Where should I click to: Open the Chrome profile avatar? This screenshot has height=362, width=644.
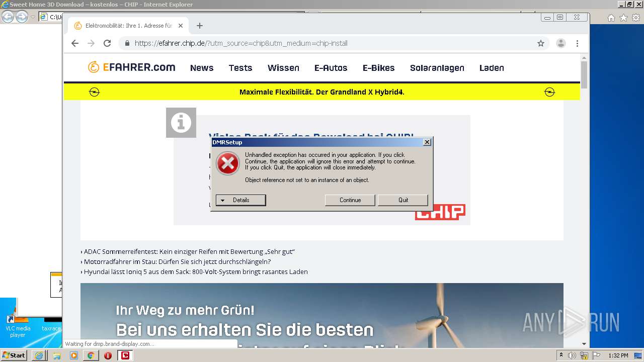[561, 43]
